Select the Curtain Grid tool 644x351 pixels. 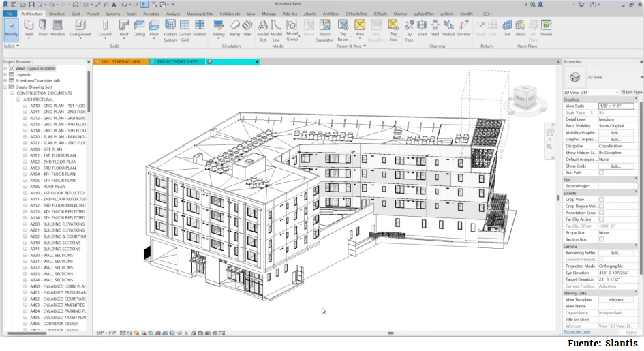tap(185, 31)
